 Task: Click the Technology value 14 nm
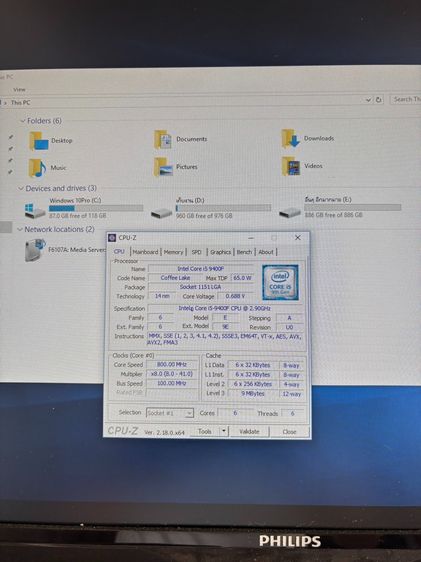(162, 296)
